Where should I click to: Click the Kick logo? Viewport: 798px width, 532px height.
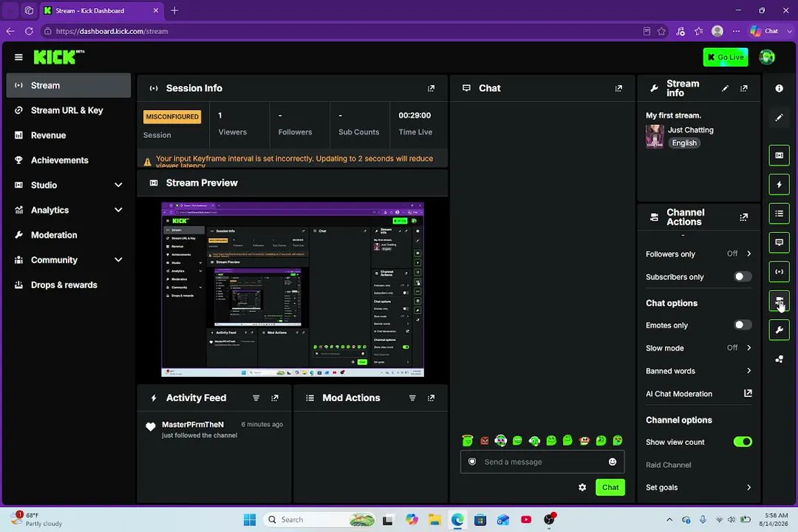point(58,57)
